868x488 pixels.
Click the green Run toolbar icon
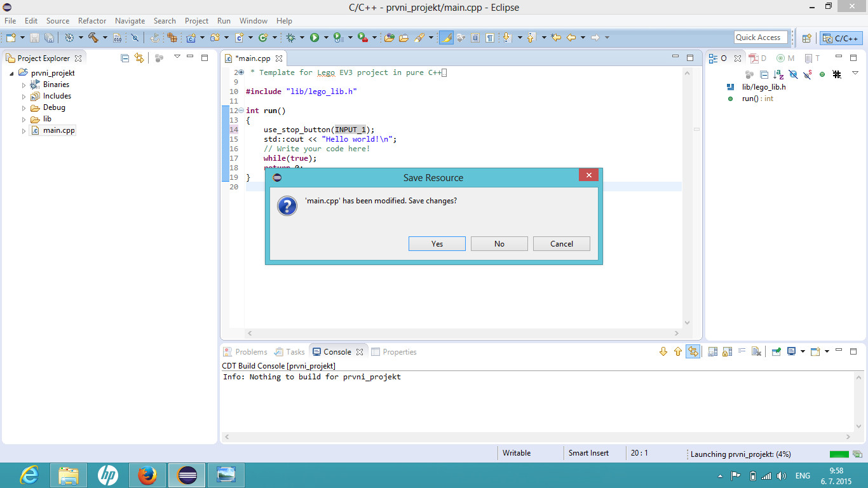[315, 38]
